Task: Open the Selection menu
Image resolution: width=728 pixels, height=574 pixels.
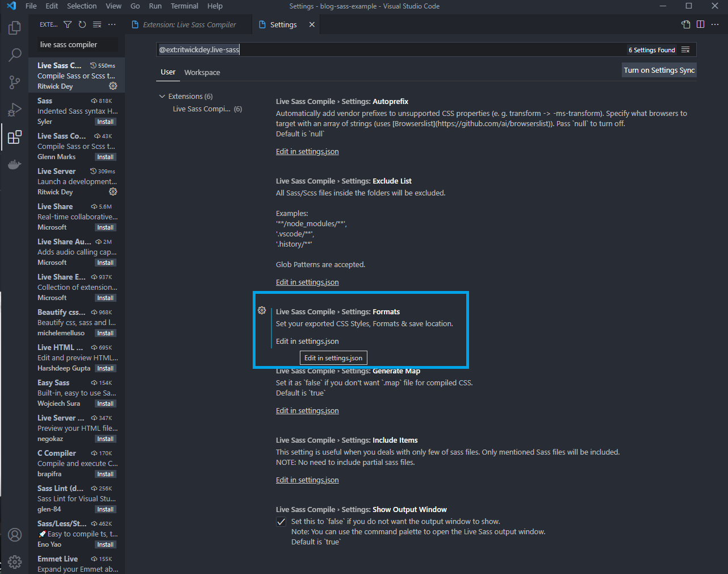Action: tap(82, 6)
